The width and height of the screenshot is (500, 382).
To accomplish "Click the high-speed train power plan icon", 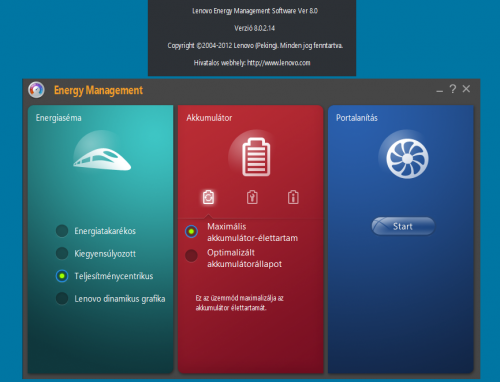I will (x=102, y=159).
